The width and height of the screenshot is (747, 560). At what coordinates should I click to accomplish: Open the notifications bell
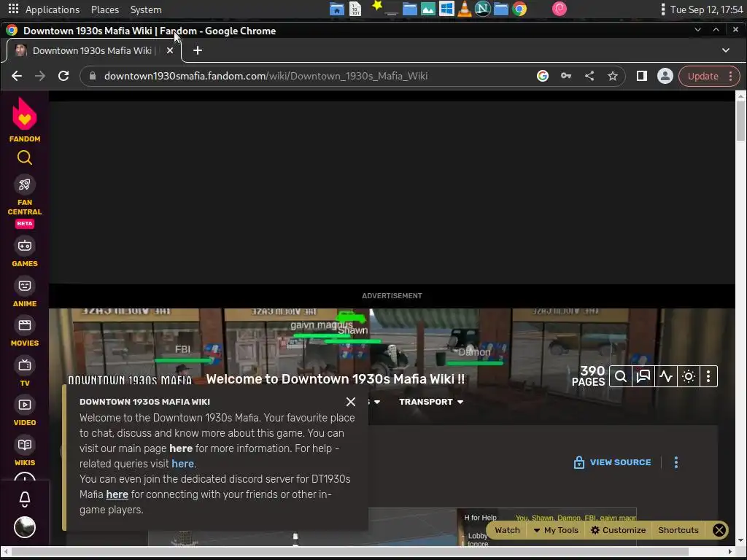pyautogui.click(x=25, y=499)
